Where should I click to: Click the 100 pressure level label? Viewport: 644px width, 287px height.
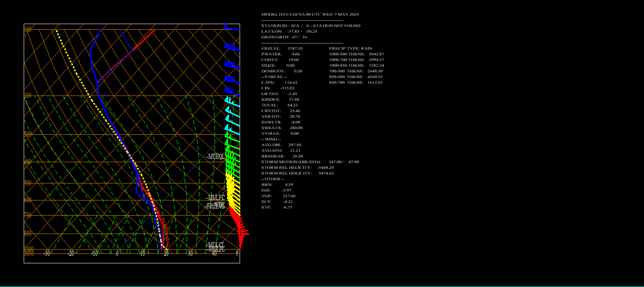pyautogui.click(x=28, y=29)
